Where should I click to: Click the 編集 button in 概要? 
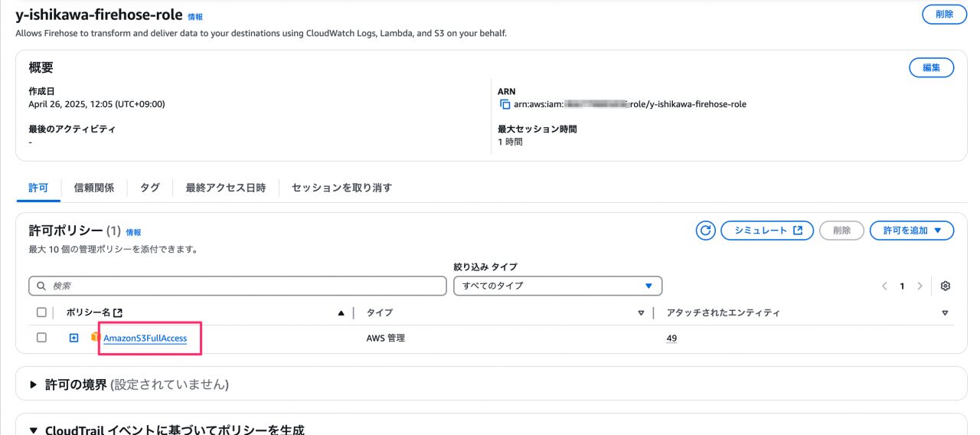point(931,67)
